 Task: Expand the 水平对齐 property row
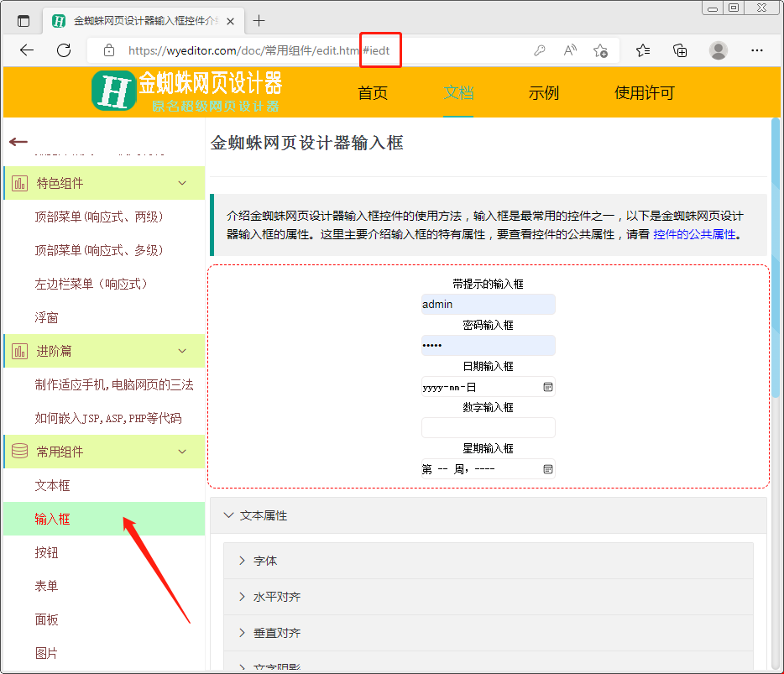[x=488, y=597]
